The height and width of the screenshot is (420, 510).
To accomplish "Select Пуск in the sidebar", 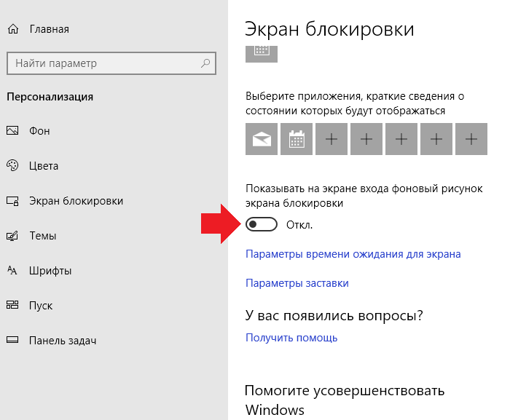I will pyautogui.click(x=41, y=306).
